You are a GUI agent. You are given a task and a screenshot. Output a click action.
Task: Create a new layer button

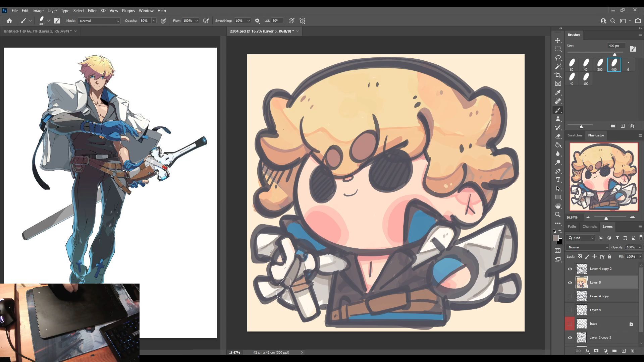tap(624, 351)
